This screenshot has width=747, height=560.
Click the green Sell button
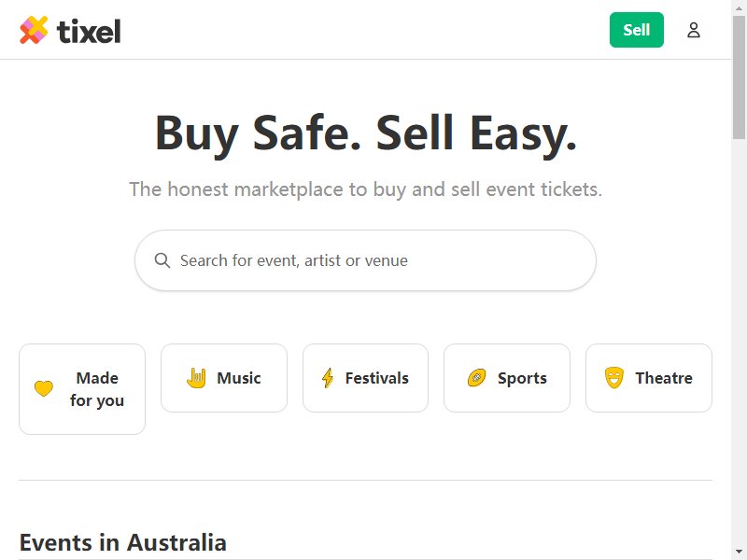(637, 30)
